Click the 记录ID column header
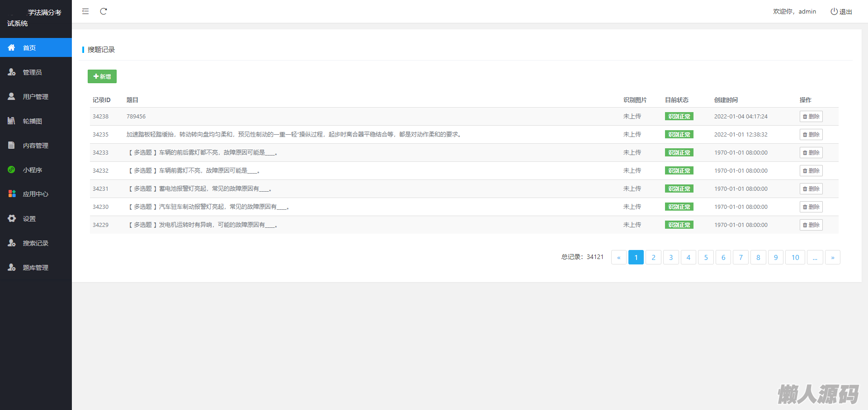The image size is (868, 410). coord(101,100)
